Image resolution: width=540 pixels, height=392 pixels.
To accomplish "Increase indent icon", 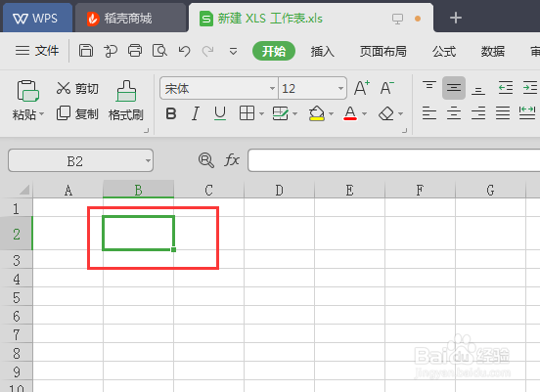I will [529, 88].
